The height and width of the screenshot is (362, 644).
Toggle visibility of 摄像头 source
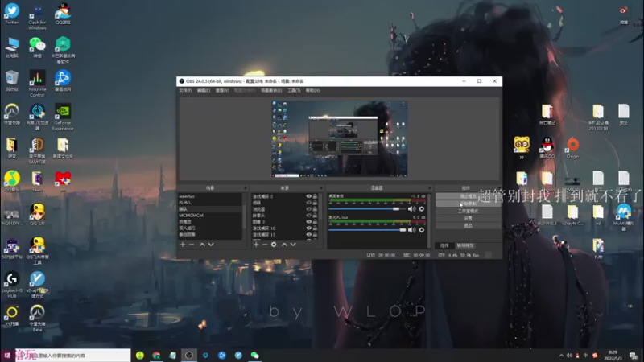click(x=308, y=216)
